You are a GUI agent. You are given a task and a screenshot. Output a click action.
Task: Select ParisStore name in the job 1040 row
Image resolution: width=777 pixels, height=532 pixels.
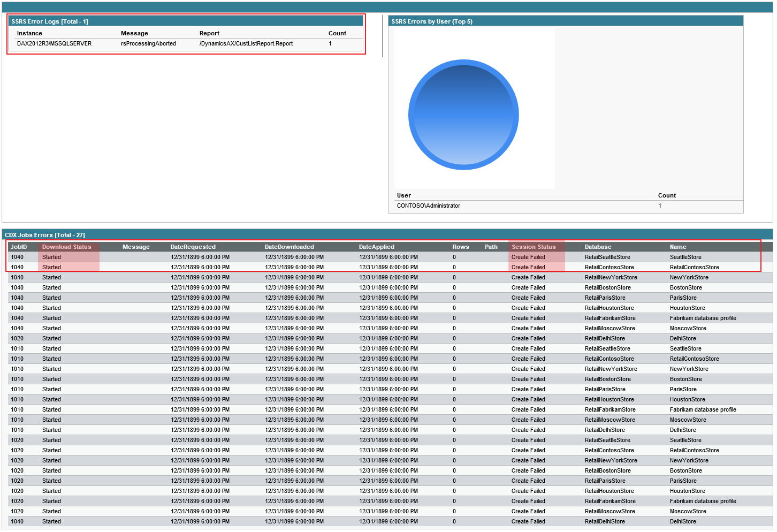point(683,298)
